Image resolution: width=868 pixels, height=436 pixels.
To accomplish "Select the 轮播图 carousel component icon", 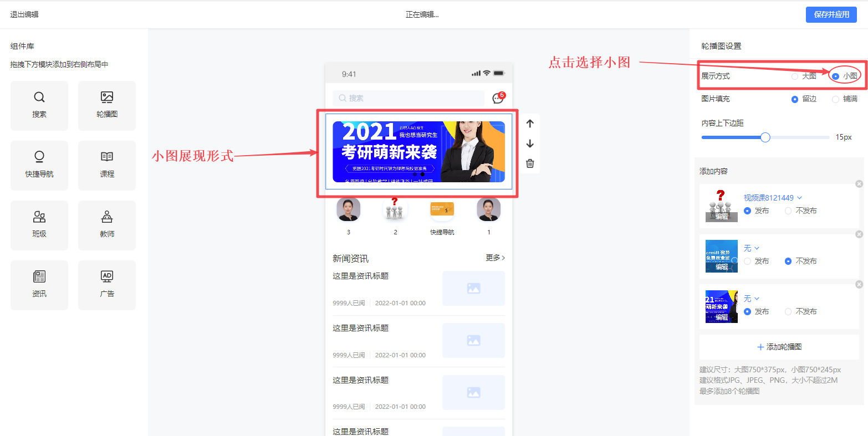I will (x=107, y=98).
